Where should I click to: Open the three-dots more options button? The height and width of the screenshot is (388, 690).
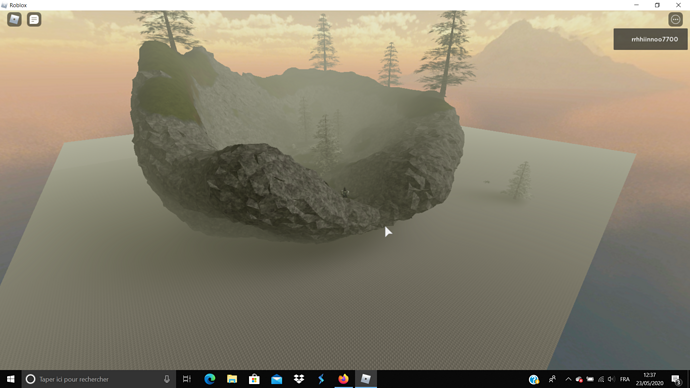click(x=675, y=19)
